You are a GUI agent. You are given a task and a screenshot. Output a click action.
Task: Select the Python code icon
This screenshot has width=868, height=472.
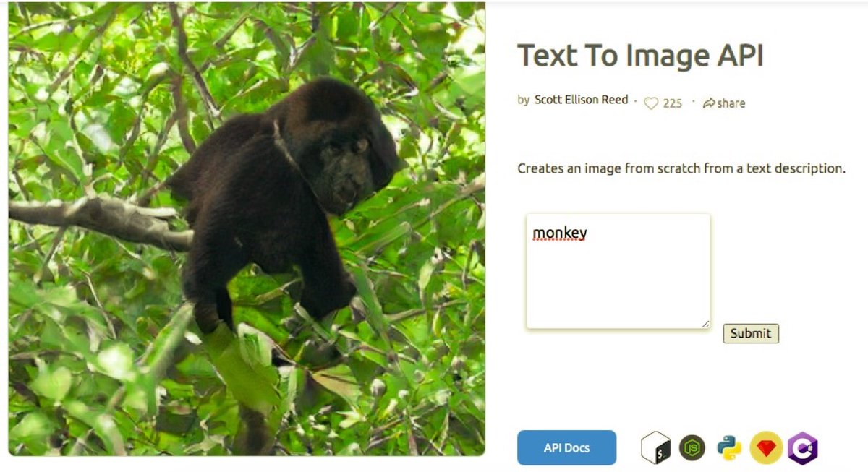[x=729, y=448]
